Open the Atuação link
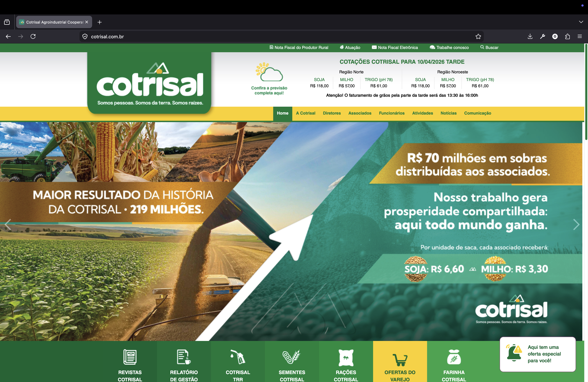Viewport: 588px width, 382px height. [350, 47]
